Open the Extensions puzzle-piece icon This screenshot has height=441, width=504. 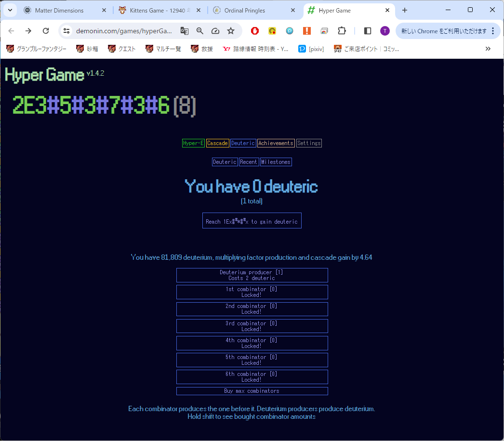342,30
